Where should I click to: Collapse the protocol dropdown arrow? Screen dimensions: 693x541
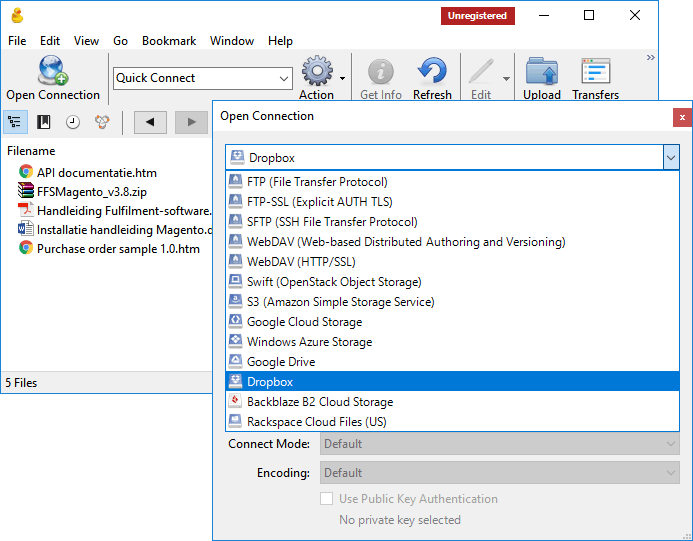click(671, 157)
